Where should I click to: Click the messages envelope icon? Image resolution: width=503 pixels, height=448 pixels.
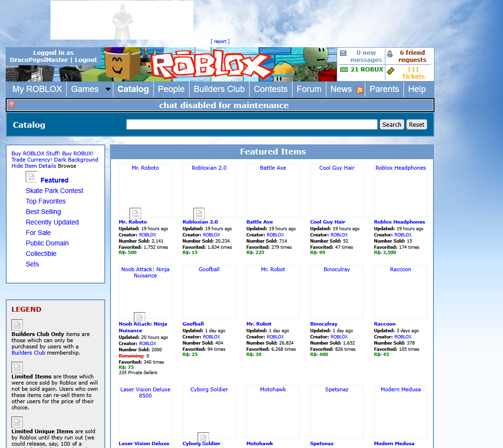343,53
